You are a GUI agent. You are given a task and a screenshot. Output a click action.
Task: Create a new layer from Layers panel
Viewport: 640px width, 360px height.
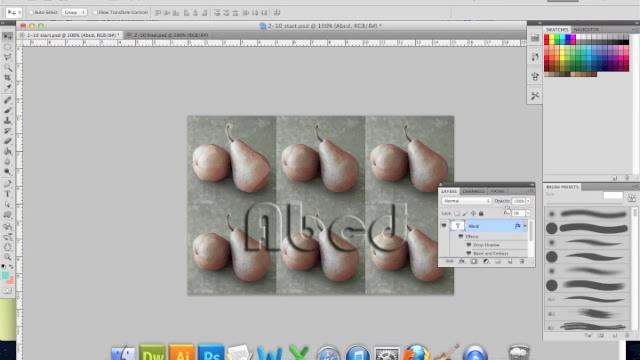(x=510, y=262)
